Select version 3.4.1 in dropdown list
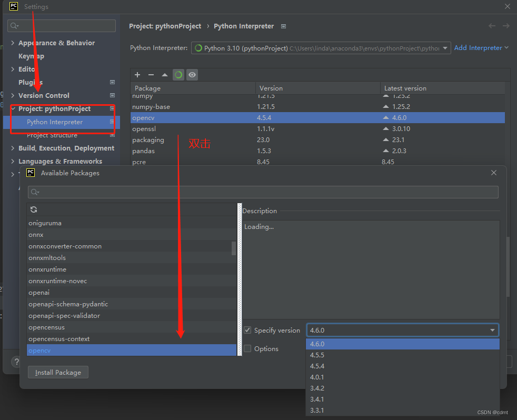The width and height of the screenshot is (517, 420). click(403, 399)
